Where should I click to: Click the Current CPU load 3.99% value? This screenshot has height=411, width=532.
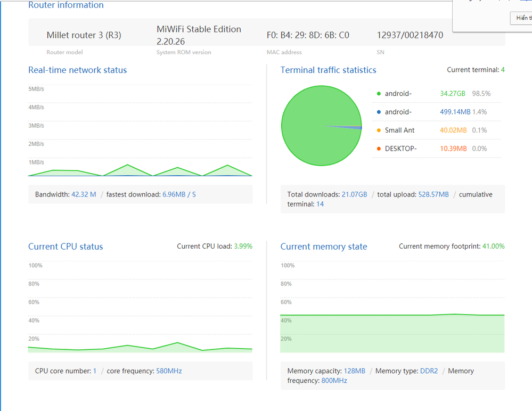(243, 246)
